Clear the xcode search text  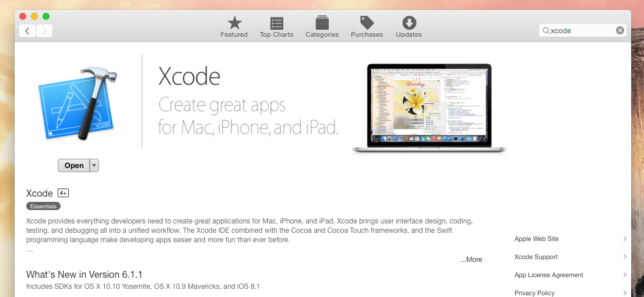point(620,30)
